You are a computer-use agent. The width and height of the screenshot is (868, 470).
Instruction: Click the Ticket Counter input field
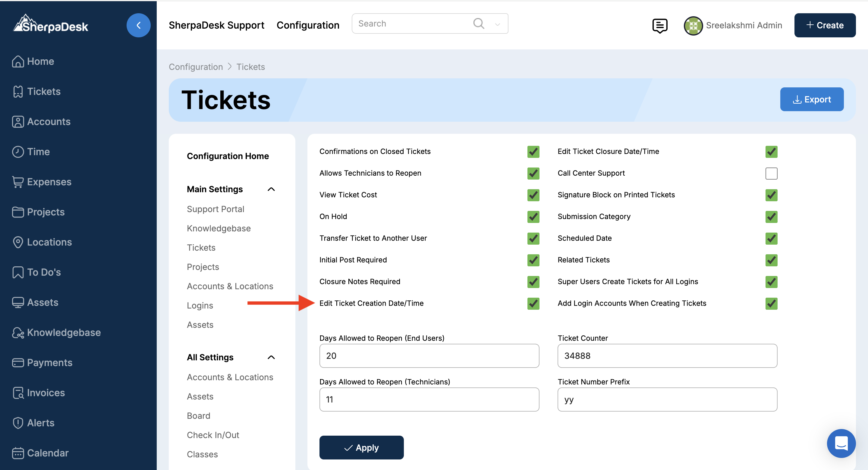667,356
